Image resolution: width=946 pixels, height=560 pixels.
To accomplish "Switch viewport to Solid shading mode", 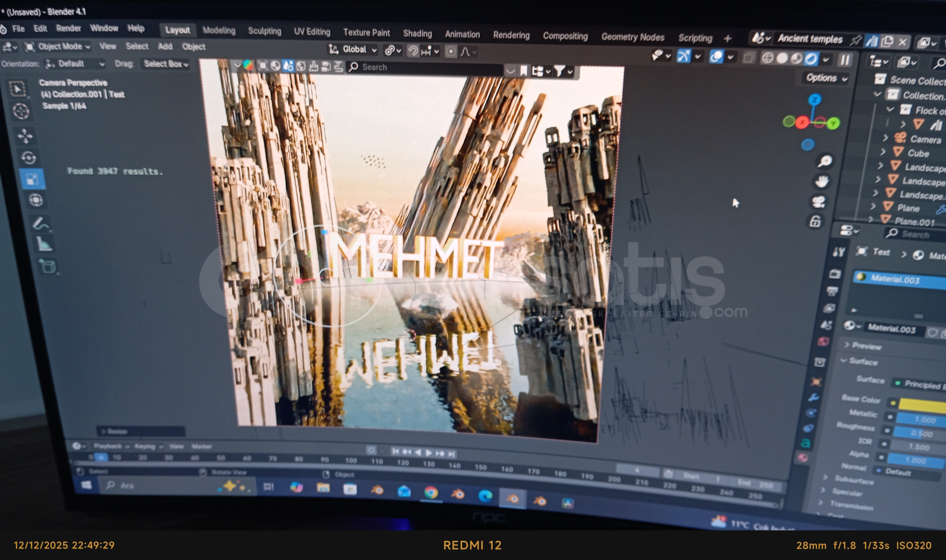I will click(x=782, y=58).
